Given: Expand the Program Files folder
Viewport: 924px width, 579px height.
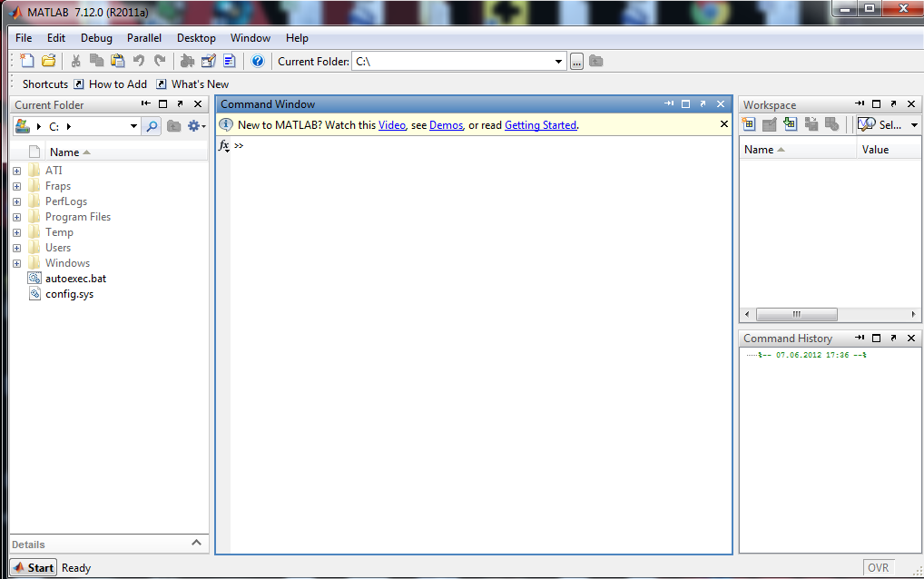Looking at the screenshot, I should click(x=16, y=217).
